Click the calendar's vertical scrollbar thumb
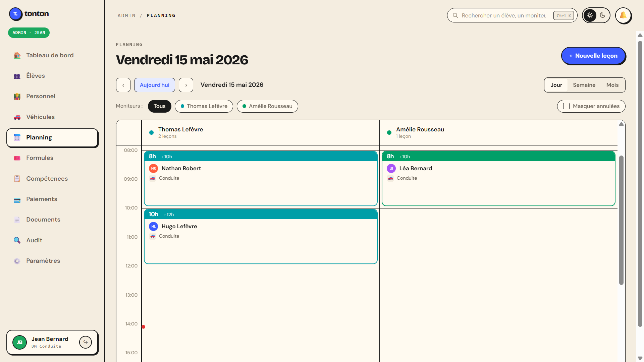This screenshot has height=362, width=644. [621, 220]
